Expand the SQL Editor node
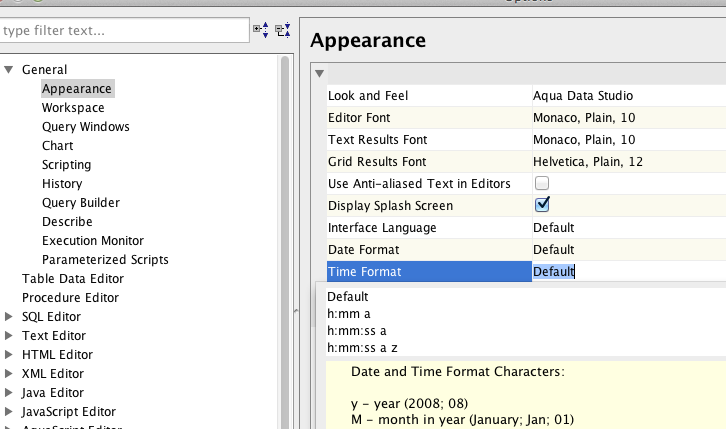The image size is (726, 429). pos(8,317)
